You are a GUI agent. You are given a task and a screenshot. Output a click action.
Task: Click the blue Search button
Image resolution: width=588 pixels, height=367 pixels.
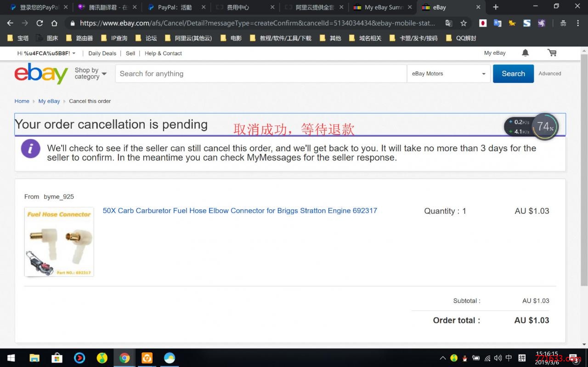(513, 74)
